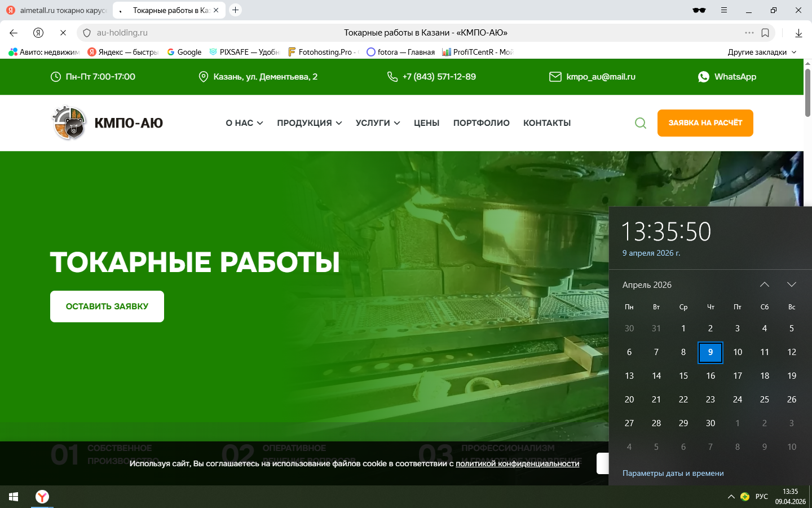Open new browser tab with plus

[236, 10]
